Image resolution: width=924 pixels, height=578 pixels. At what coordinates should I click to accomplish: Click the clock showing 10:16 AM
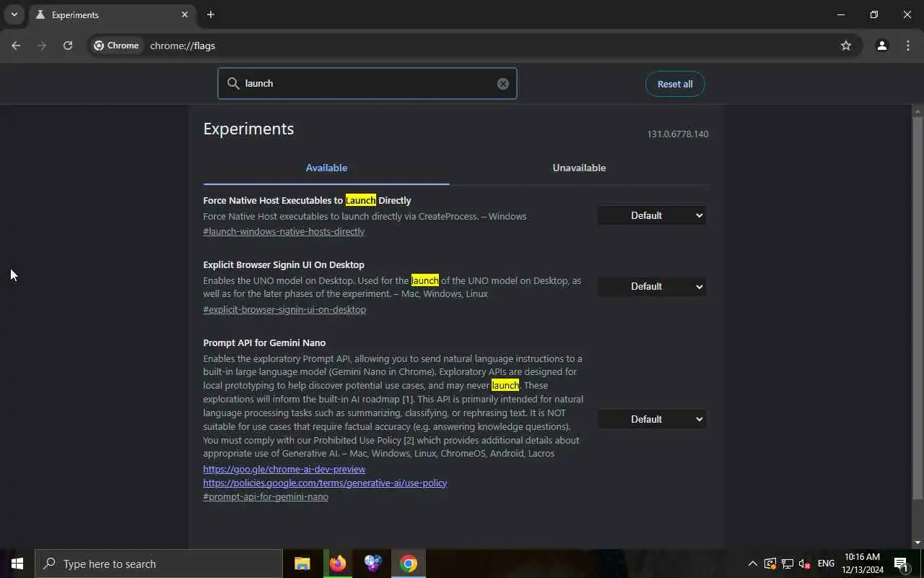(x=863, y=564)
